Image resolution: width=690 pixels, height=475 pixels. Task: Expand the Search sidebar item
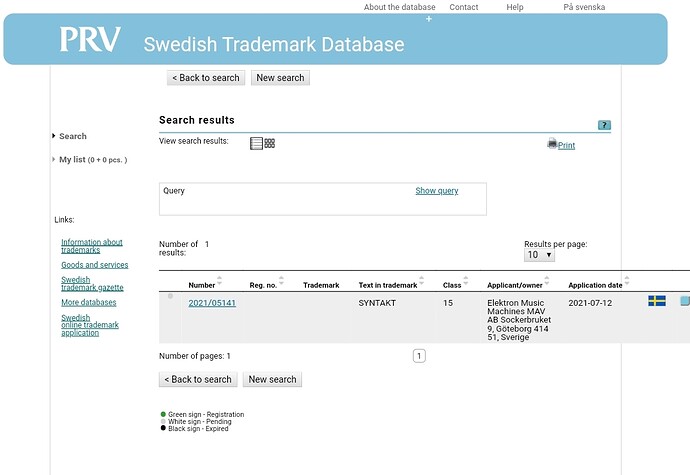[73, 136]
